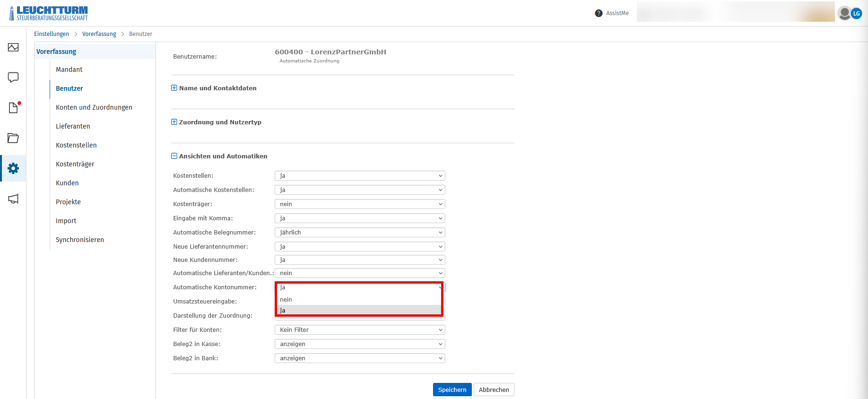
Task: Open Import menu item
Action: click(66, 221)
